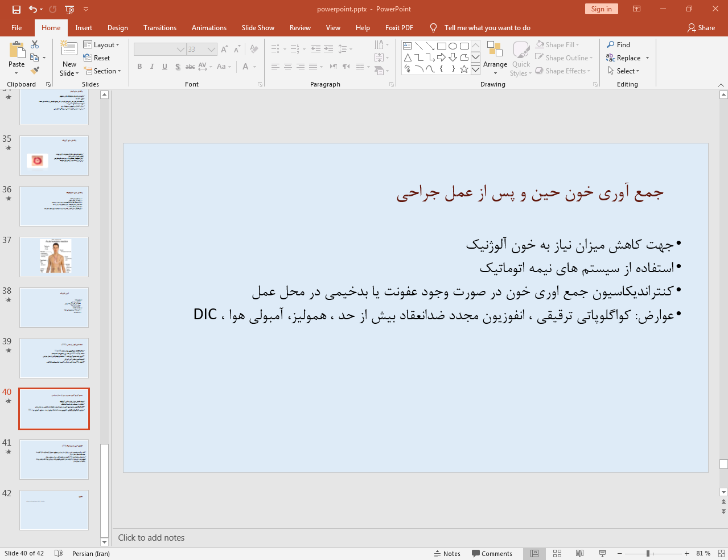
Task: Pick the five-point star shape
Action: pos(464,69)
